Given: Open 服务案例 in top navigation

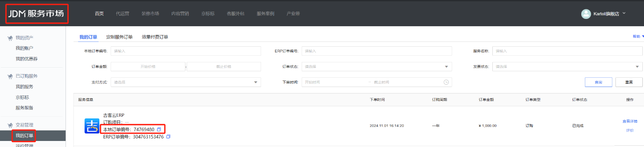Looking at the screenshot, I should click(265, 14).
